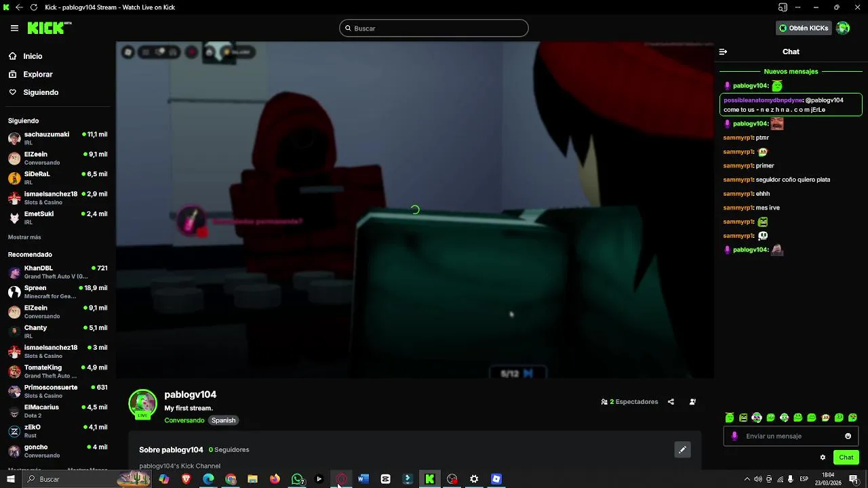Open EmetSuki's channel
The image size is (868, 488).
58,218
